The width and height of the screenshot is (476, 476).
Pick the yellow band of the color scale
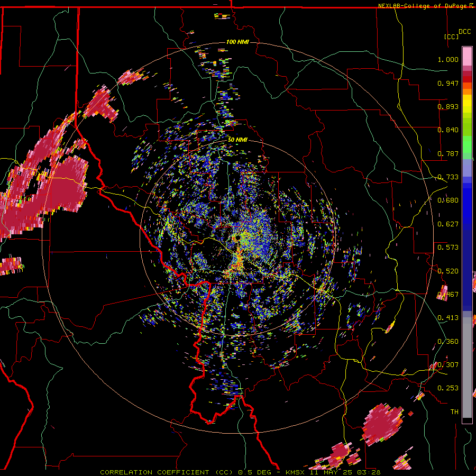click(467, 104)
